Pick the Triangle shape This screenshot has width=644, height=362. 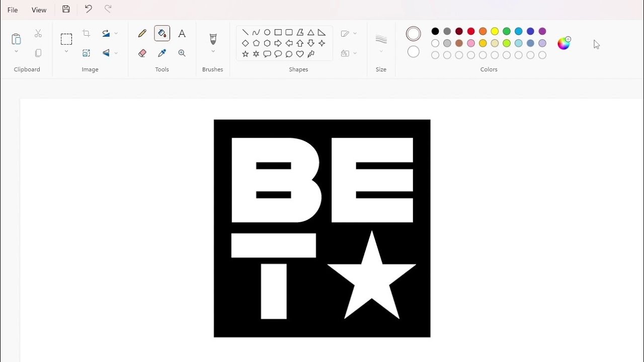[x=311, y=32]
